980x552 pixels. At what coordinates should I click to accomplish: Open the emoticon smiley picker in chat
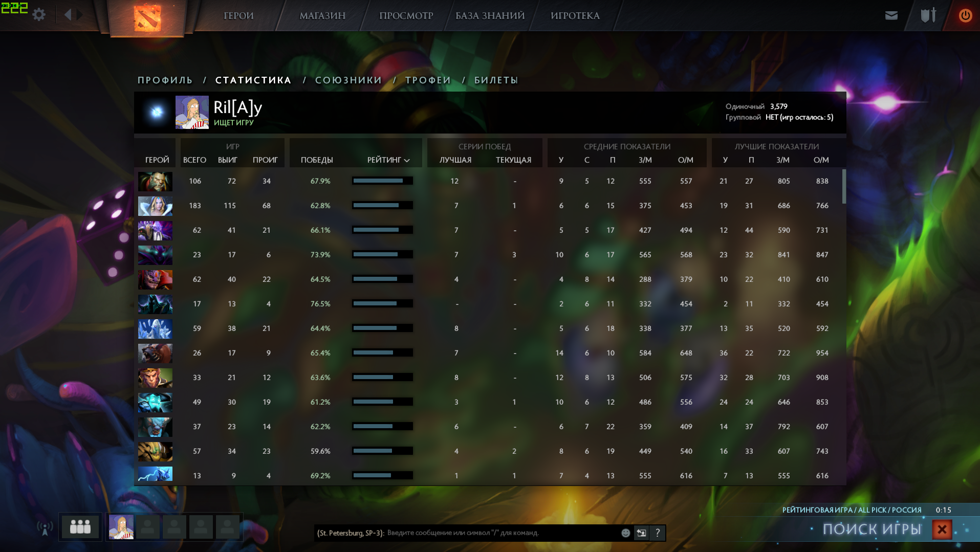pyautogui.click(x=625, y=533)
